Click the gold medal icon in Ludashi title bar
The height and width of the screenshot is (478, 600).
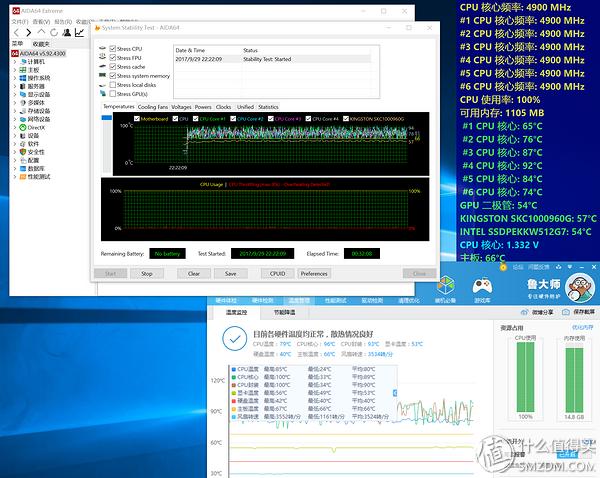pos(503,267)
